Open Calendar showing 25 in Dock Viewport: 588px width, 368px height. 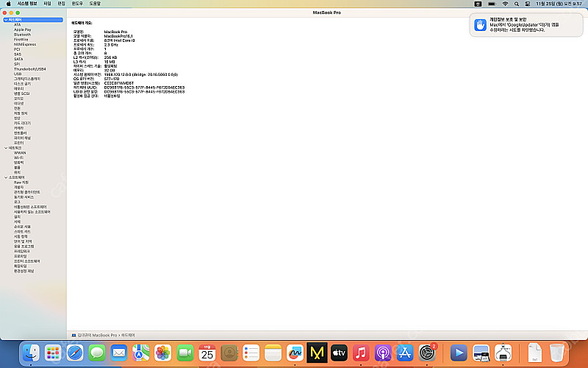(207, 353)
